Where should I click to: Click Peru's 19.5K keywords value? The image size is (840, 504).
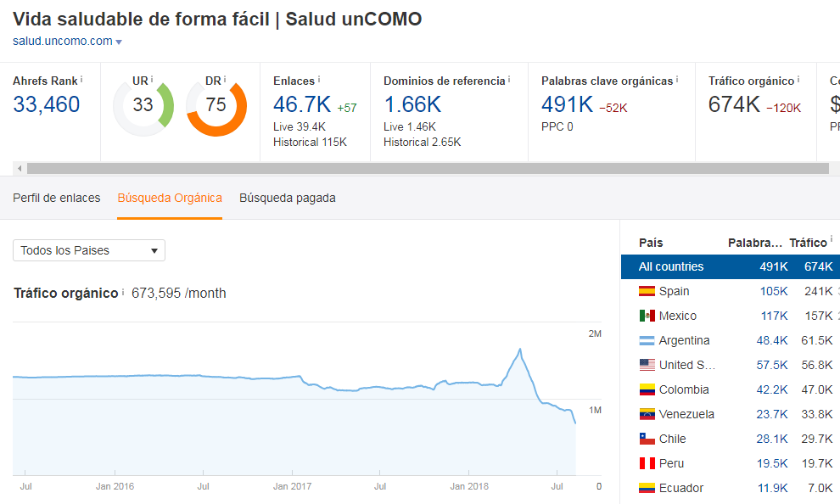coord(772,463)
